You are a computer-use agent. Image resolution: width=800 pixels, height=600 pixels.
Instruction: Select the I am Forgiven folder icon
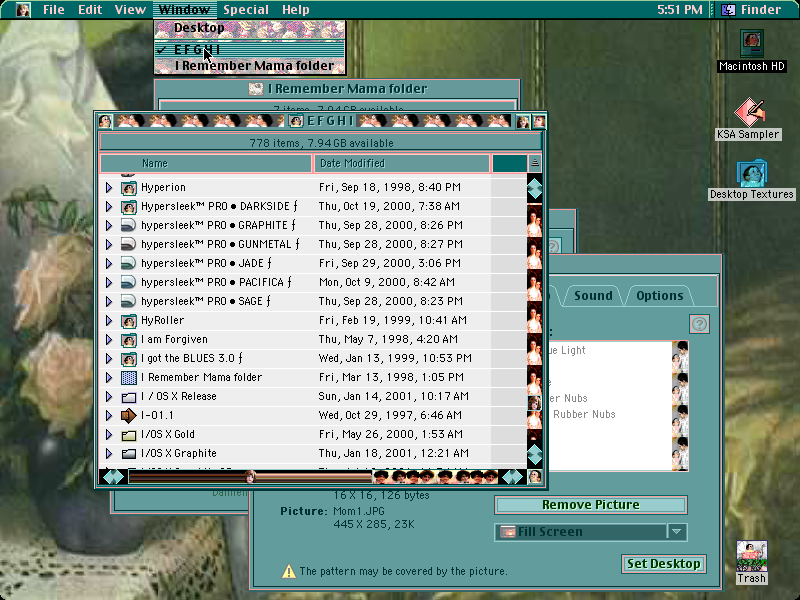click(x=129, y=339)
